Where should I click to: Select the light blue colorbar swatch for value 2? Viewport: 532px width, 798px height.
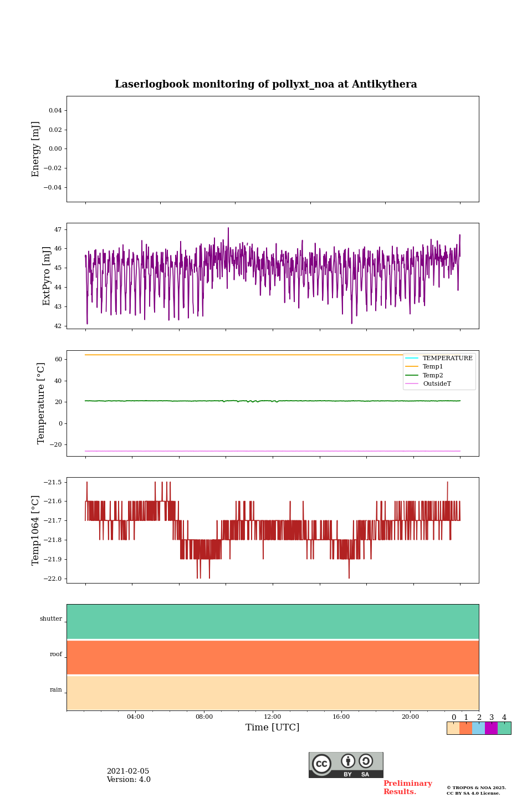(x=479, y=728)
